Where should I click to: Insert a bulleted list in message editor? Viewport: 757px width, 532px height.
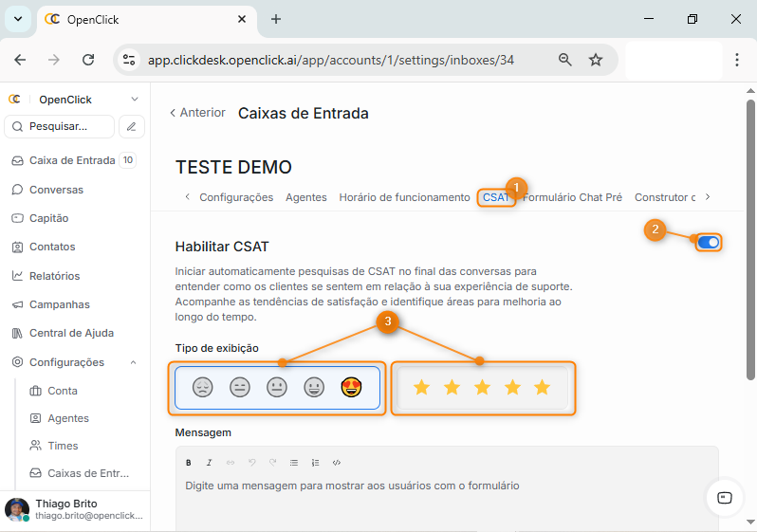coord(294,463)
